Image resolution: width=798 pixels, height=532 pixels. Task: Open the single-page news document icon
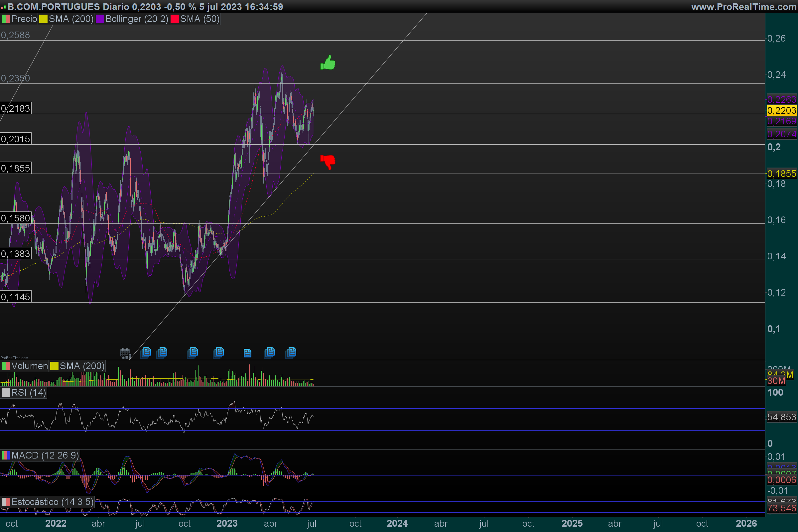click(247, 353)
